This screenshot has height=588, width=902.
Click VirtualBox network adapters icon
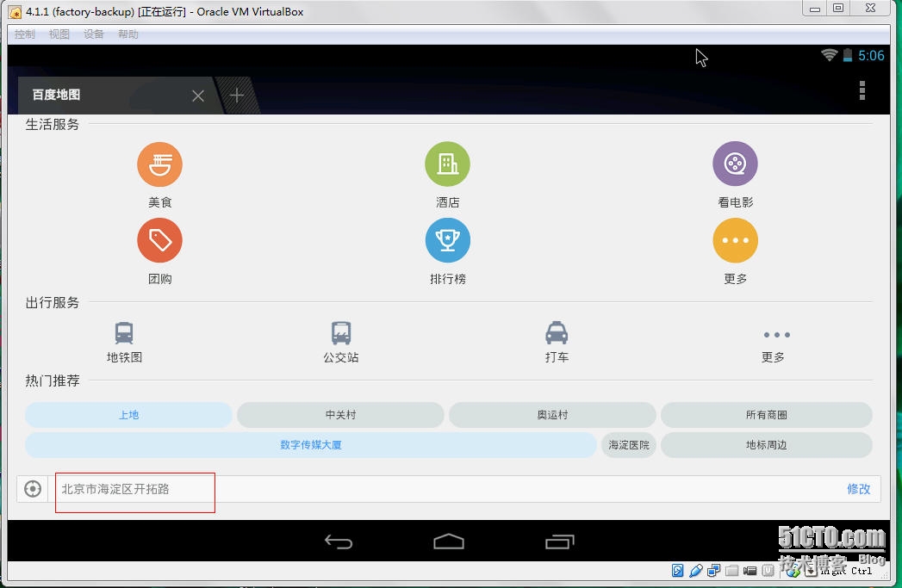(x=714, y=570)
